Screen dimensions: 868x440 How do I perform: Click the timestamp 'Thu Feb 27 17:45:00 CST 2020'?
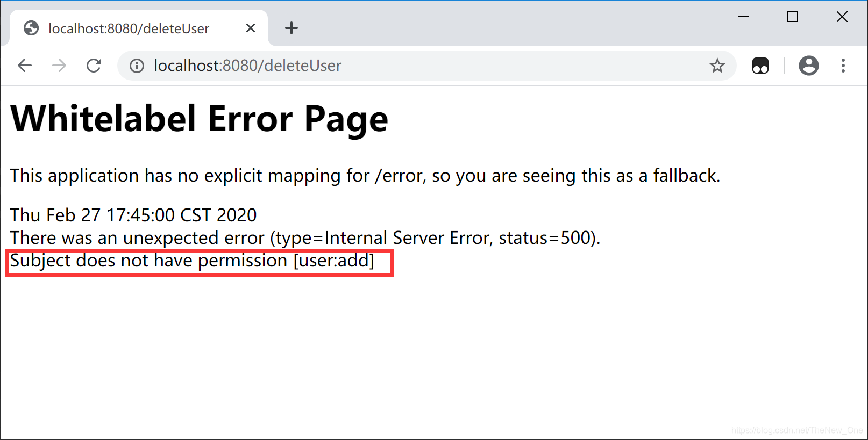pos(133,215)
